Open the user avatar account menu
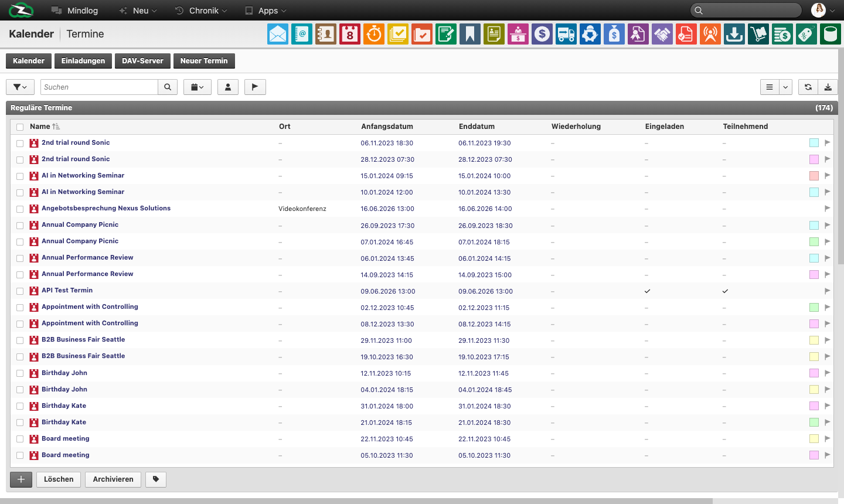 pyautogui.click(x=823, y=10)
